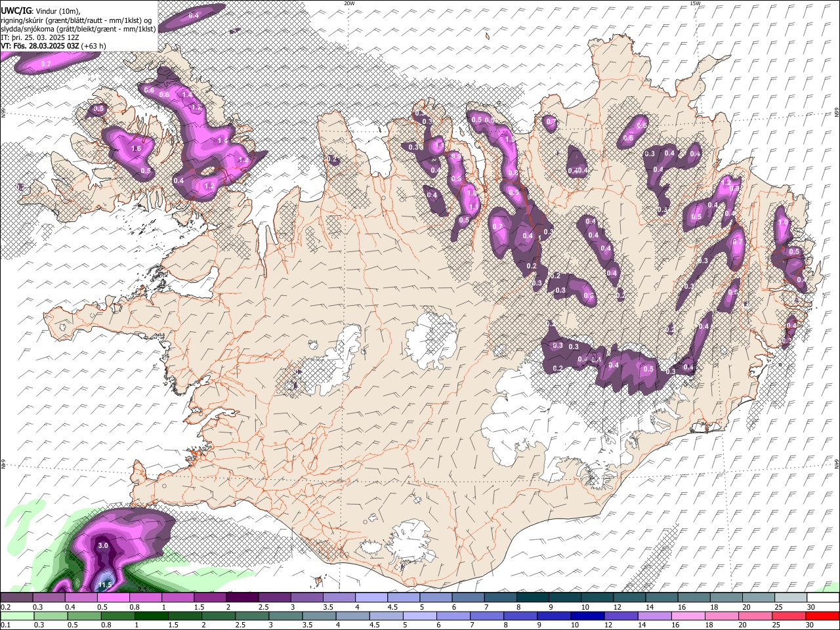Pick the deep navy rain-scale swatch labelled 10
The width and height of the screenshot is (840, 630).
(587, 616)
